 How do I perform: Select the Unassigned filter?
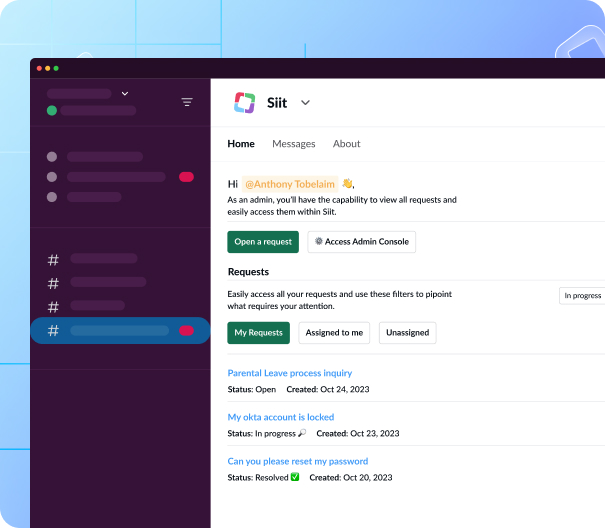point(407,333)
